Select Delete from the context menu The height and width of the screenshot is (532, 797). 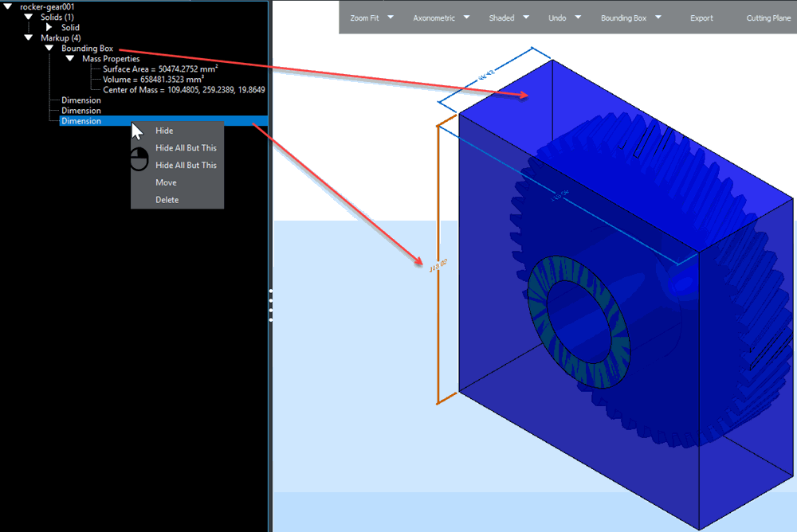[x=167, y=200]
